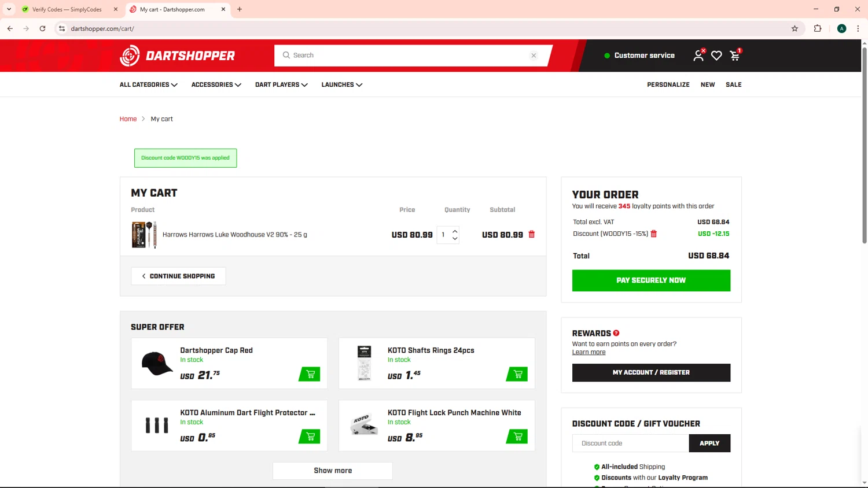Remove WOODY15 discount with trash icon
The image size is (868, 488).
pos(654,234)
